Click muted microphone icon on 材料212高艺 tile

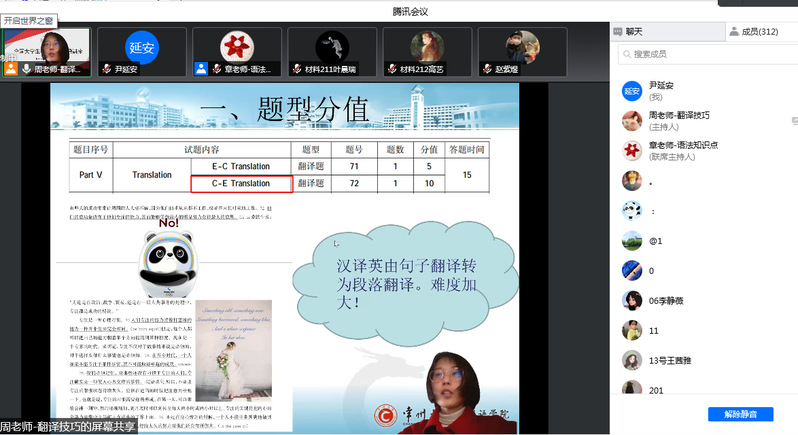[x=392, y=69]
